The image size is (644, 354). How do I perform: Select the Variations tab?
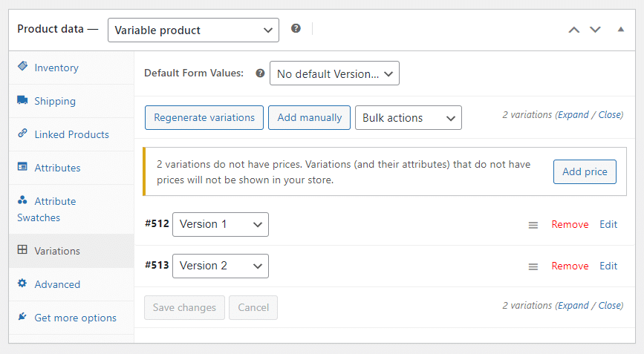(x=71, y=251)
